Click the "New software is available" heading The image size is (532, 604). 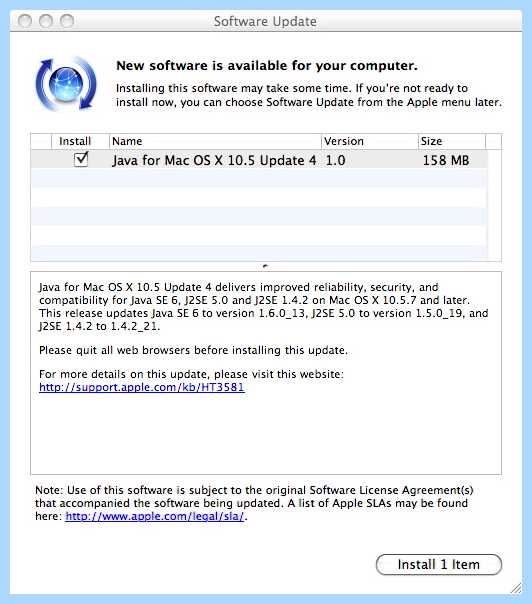click(x=267, y=65)
